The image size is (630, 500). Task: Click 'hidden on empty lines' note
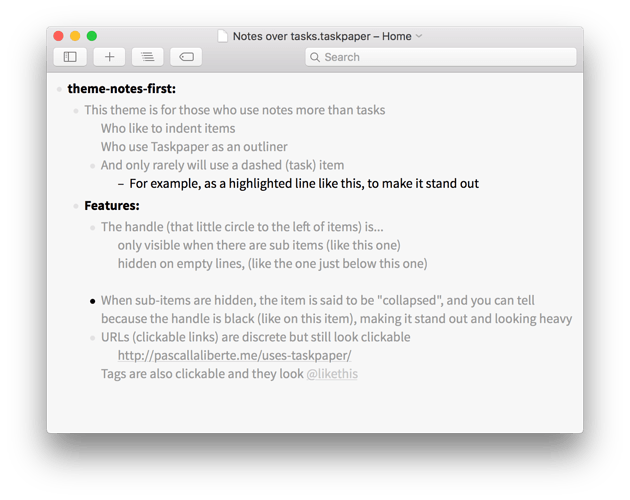[272, 264]
